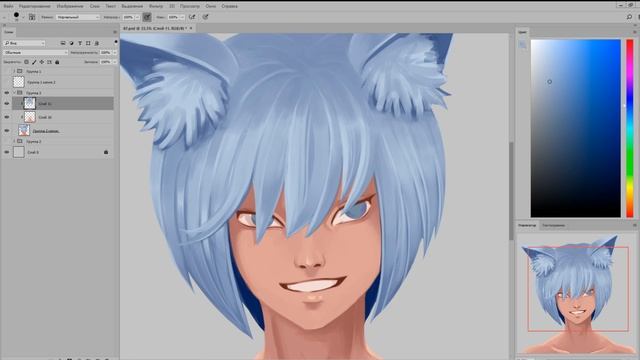This screenshot has height=360, width=640.
Task: Open the Layers panel flyout menu
Action: 115,32
